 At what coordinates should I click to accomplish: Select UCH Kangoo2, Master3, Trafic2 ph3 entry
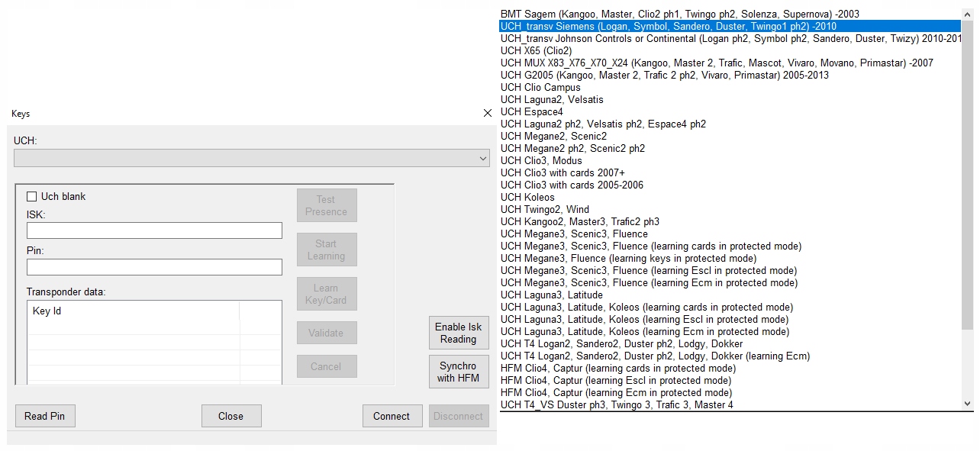tap(730, 221)
